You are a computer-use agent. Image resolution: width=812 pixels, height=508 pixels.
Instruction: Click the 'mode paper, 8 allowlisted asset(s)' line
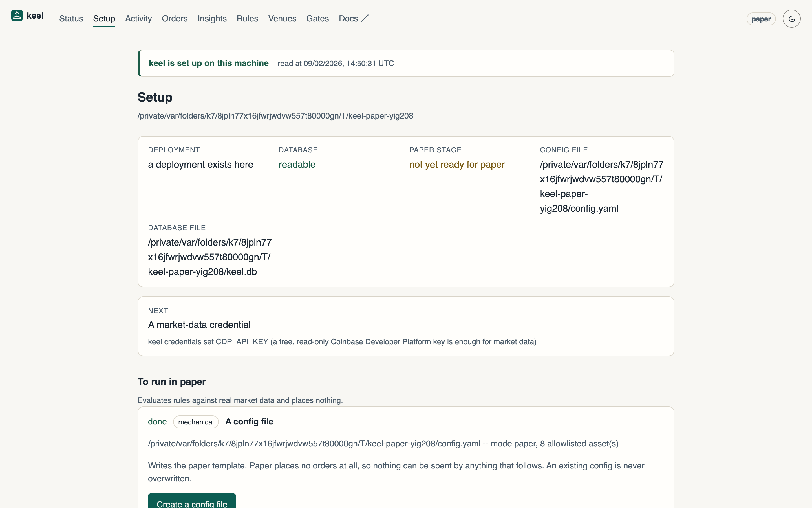(x=383, y=444)
